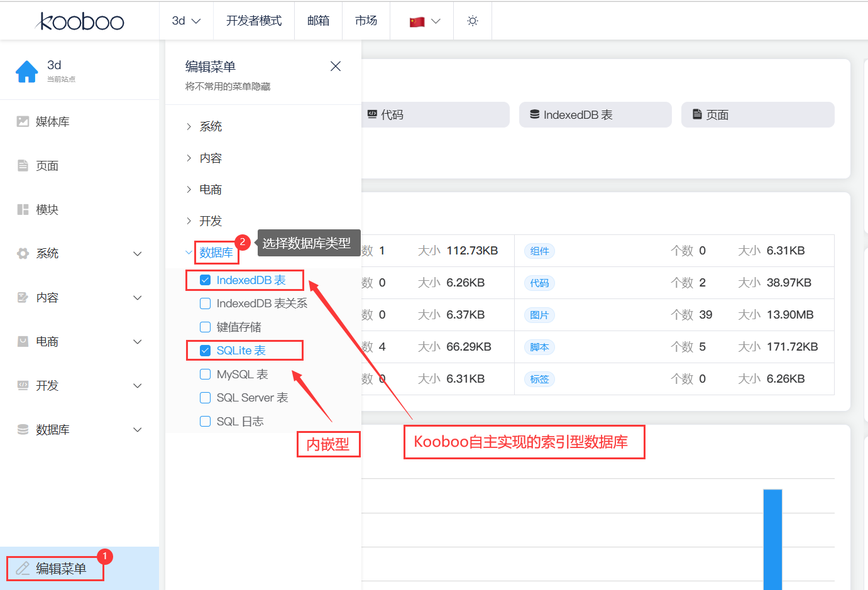This screenshot has height=590, width=868.
Task: Open 市场 in the top bar
Action: coord(366,21)
